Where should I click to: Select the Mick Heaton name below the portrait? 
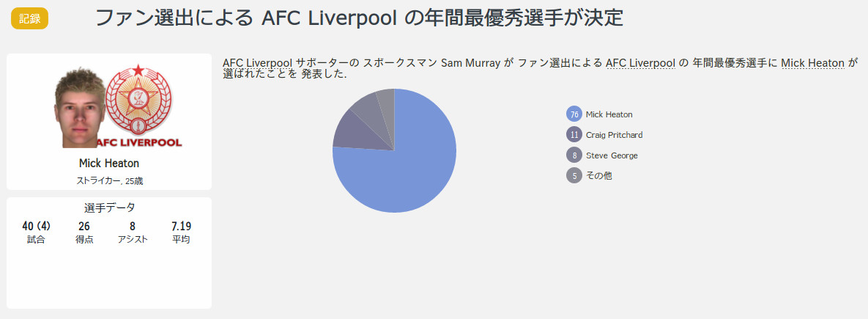[x=109, y=163]
